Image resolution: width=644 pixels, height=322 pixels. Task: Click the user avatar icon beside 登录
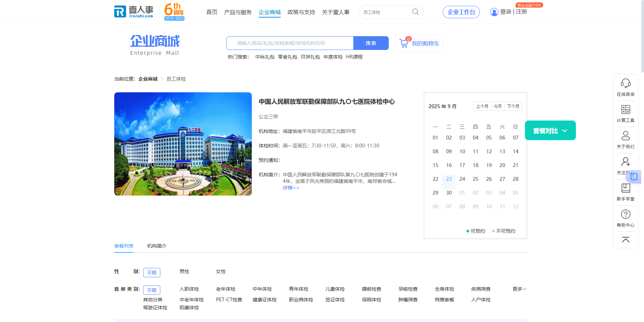tap(494, 12)
